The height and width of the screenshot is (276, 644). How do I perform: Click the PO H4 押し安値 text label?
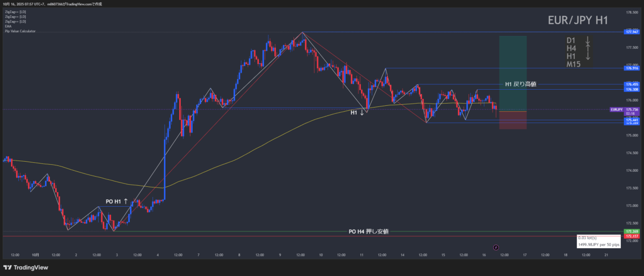point(368,231)
